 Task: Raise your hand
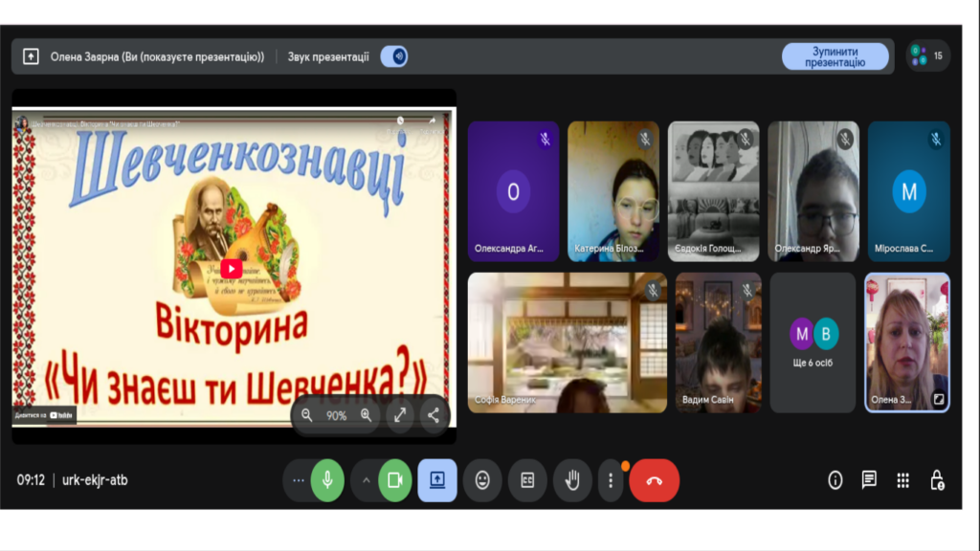[572, 480]
